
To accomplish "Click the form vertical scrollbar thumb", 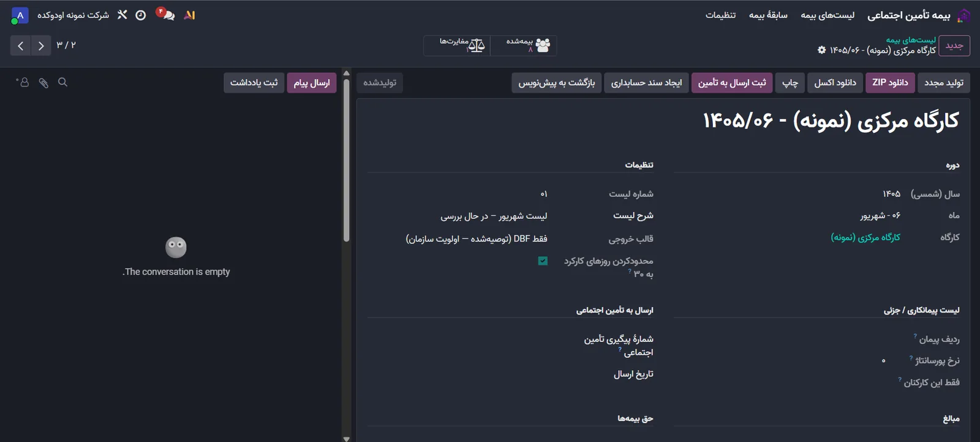I will point(346,159).
